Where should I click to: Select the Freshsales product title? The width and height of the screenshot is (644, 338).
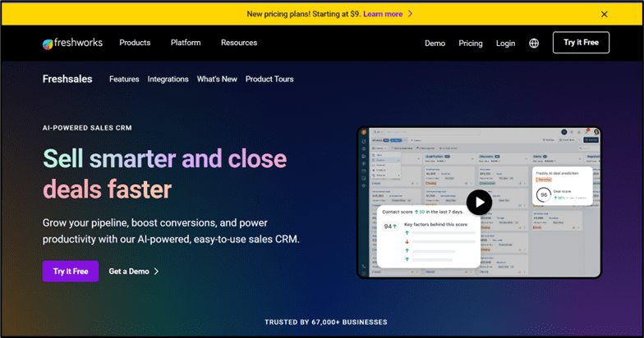tap(67, 80)
